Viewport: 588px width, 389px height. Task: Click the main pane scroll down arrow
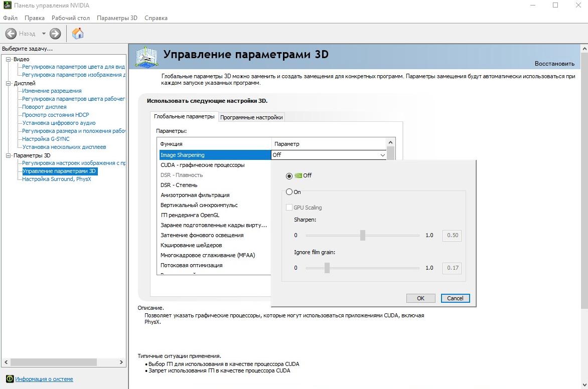point(584,385)
